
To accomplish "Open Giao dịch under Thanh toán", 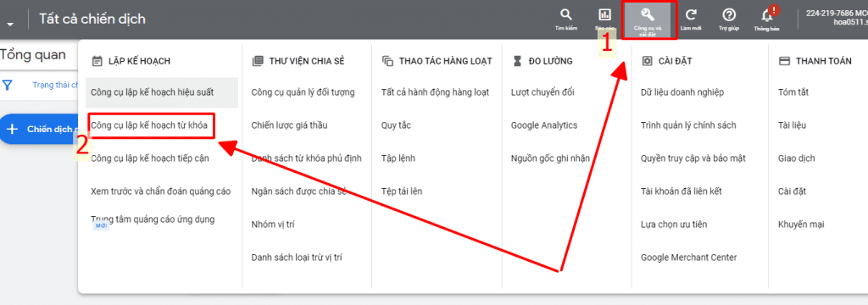I will (x=796, y=159).
